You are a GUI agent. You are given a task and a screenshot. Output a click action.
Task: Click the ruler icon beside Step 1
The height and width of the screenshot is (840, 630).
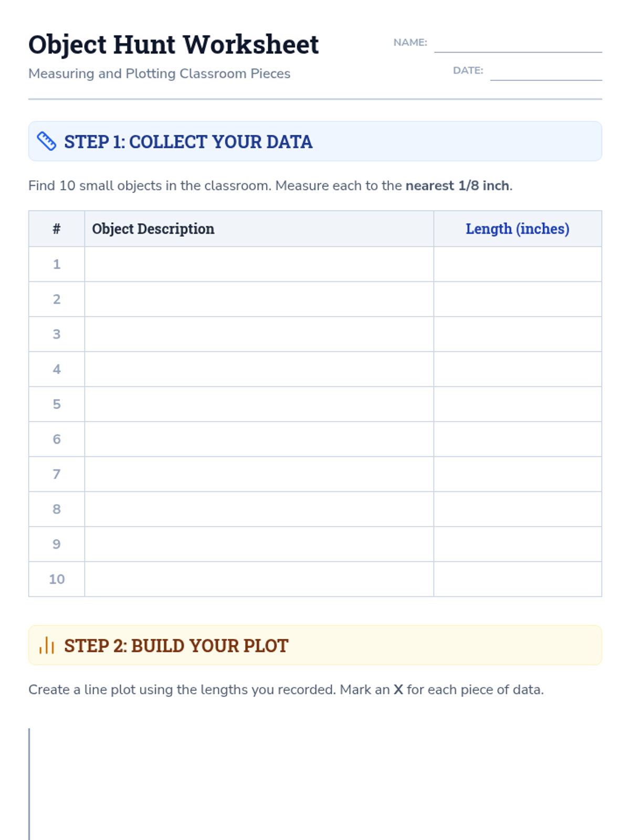coord(46,141)
